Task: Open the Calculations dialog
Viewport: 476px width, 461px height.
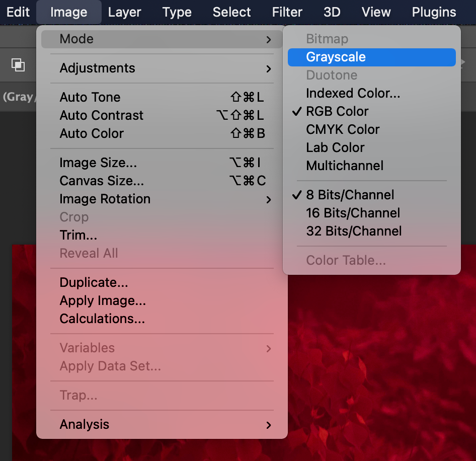Action: point(102,319)
